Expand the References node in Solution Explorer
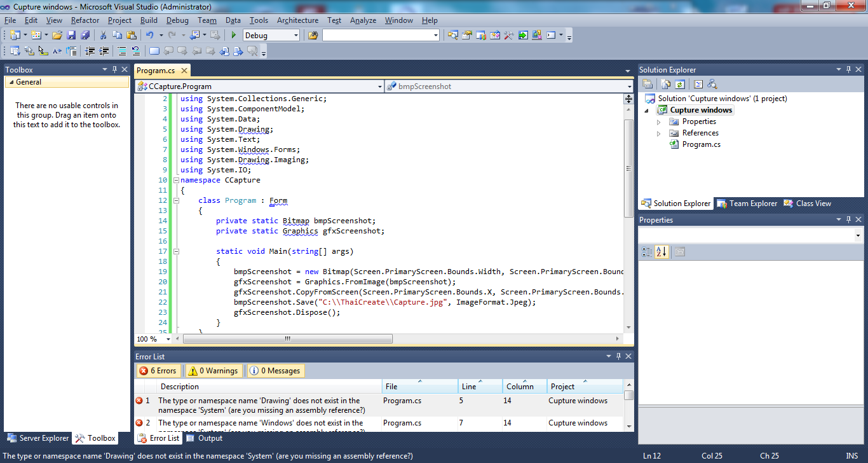 (658, 134)
